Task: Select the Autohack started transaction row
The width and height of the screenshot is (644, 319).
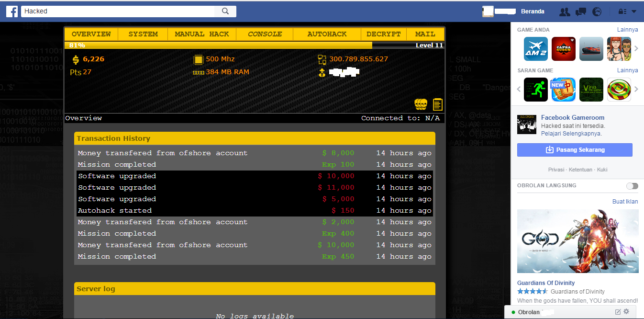Action: pyautogui.click(x=255, y=211)
